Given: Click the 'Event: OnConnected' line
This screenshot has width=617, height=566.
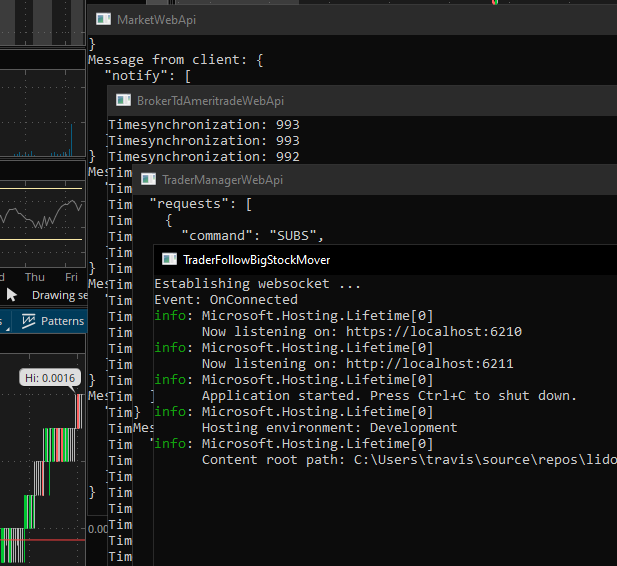Looking at the screenshot, I should (226, 300).
